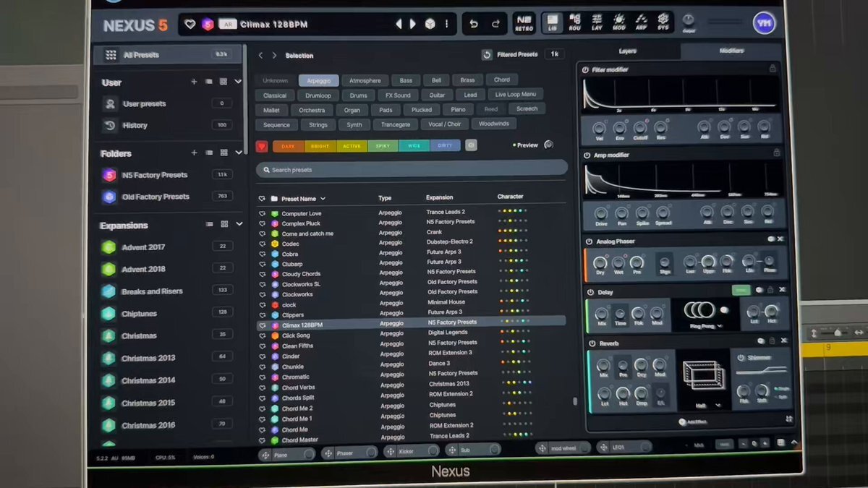Enable the Shimmer power switch
Screen dimensions: 868x488
(741, 358)
